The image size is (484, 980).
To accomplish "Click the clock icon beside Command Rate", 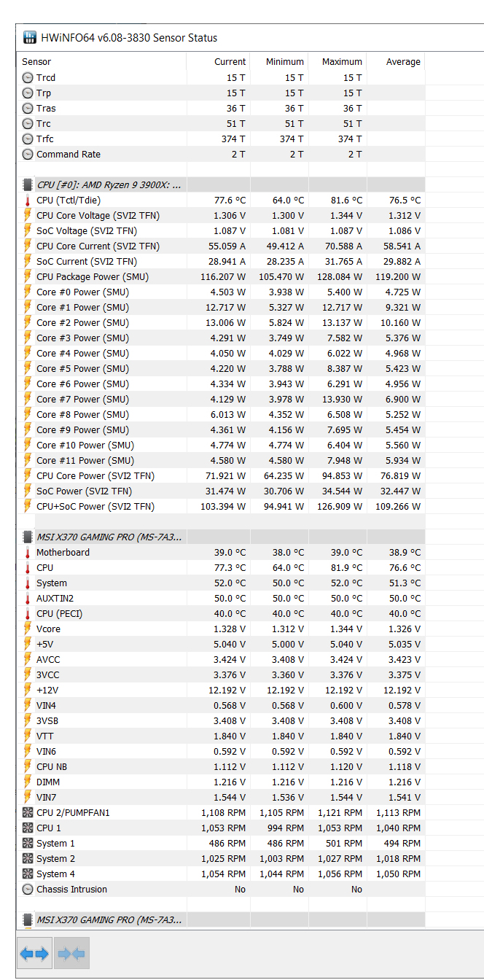I will 28,154.
